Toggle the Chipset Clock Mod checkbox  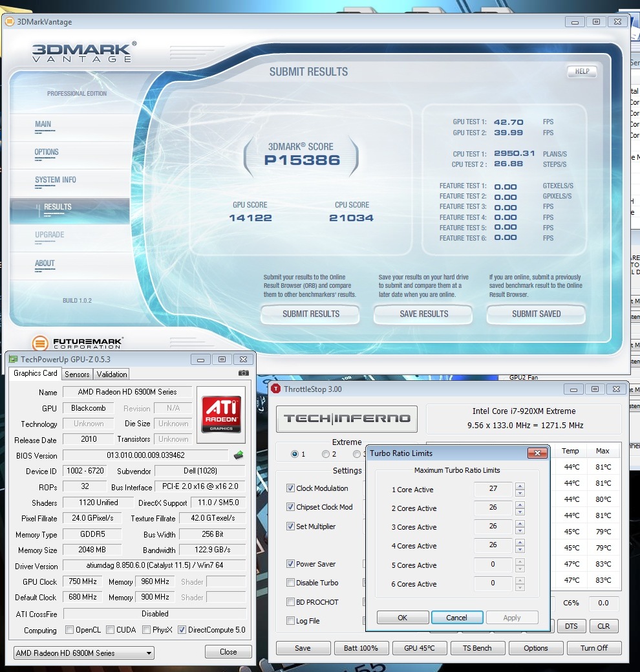point(290,507)
